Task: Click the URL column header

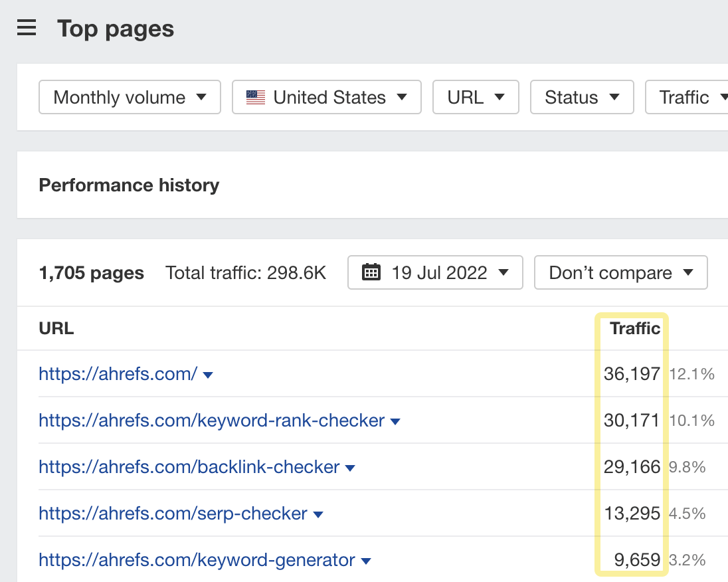Action: [x=56, y=328]
